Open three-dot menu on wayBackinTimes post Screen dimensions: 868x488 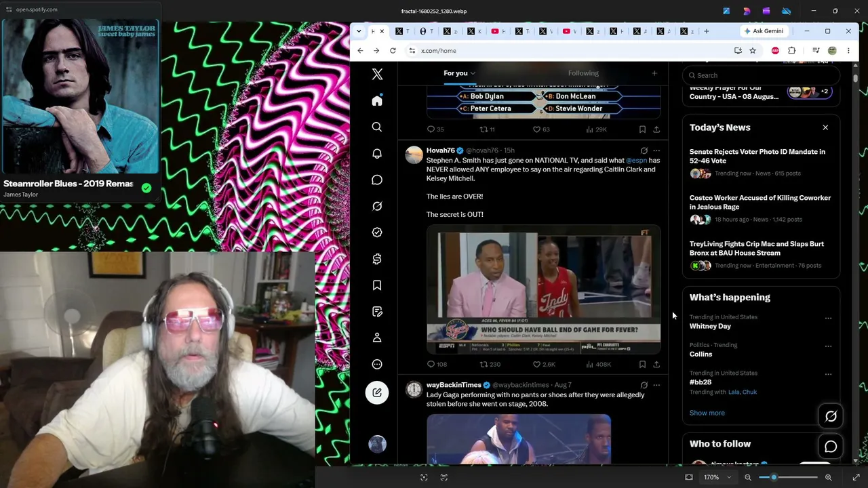point(656,385)
